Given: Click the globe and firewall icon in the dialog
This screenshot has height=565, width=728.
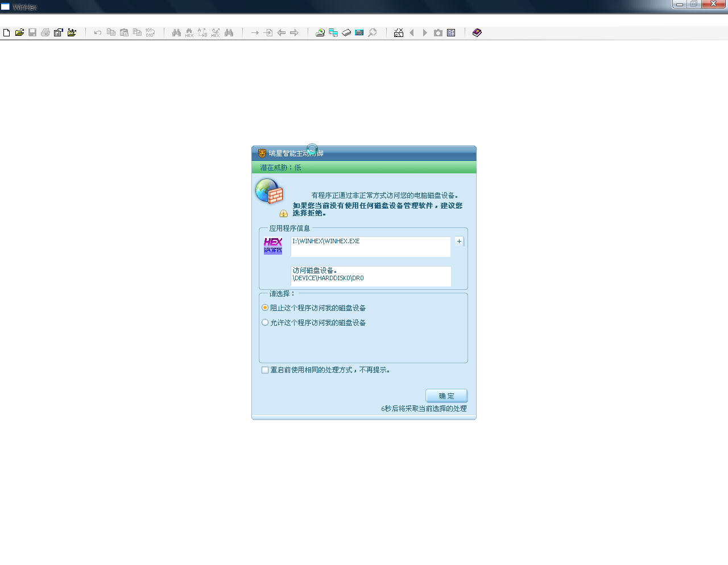Looking at the screenshot, I should pyautogui.click(x=270, y=192).
